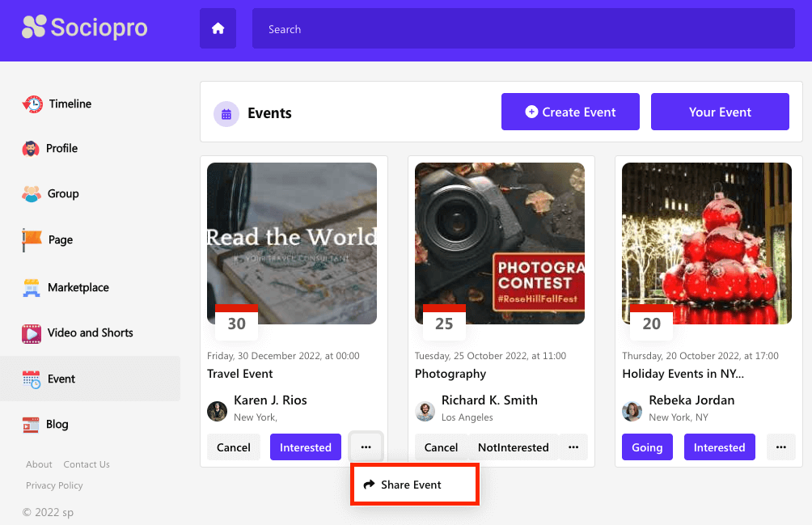Select Blog in the sidebar menu
The image size is (812, 525).
[x=57, y=424]
